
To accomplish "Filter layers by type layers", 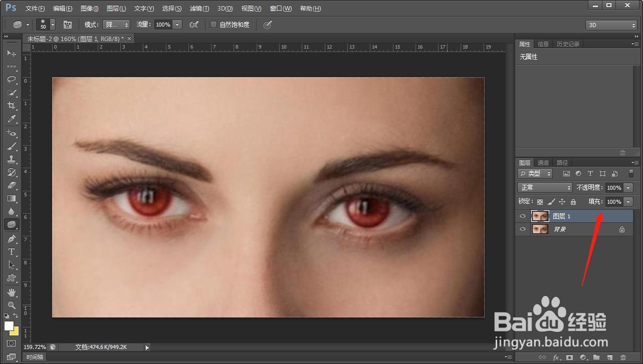I will (x=590, y=173).
